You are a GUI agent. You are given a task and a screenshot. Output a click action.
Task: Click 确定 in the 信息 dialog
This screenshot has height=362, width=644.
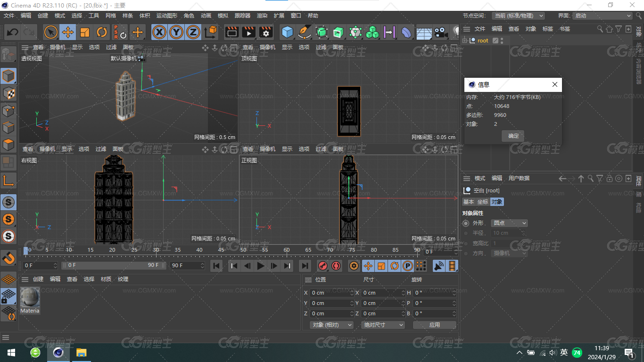[x=513, y=136]
